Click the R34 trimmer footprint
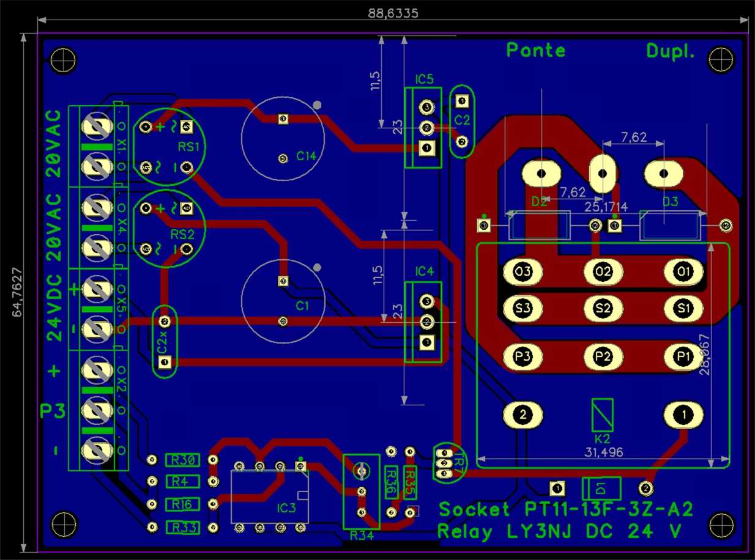This screenshot has width=755, height=560. point(361,492)
